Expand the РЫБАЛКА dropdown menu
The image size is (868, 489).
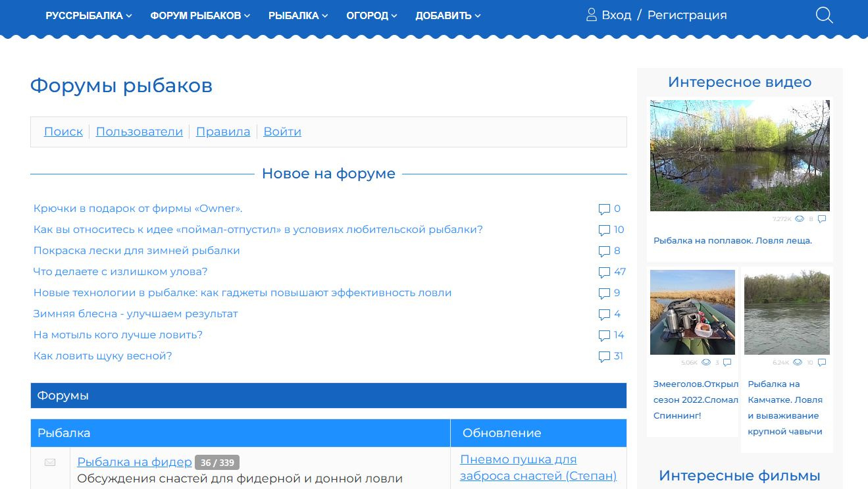coord(298,16)
